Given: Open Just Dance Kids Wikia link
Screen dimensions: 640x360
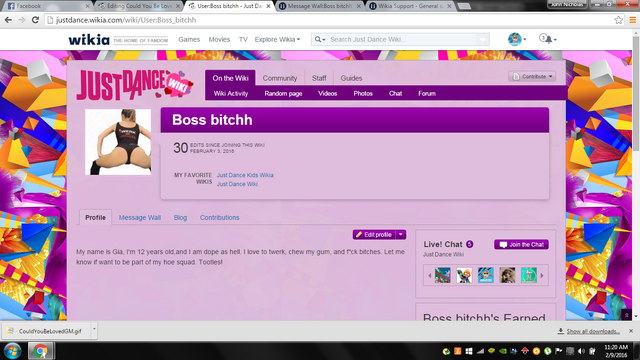Looking at the screenshot, I should (245, 175).
